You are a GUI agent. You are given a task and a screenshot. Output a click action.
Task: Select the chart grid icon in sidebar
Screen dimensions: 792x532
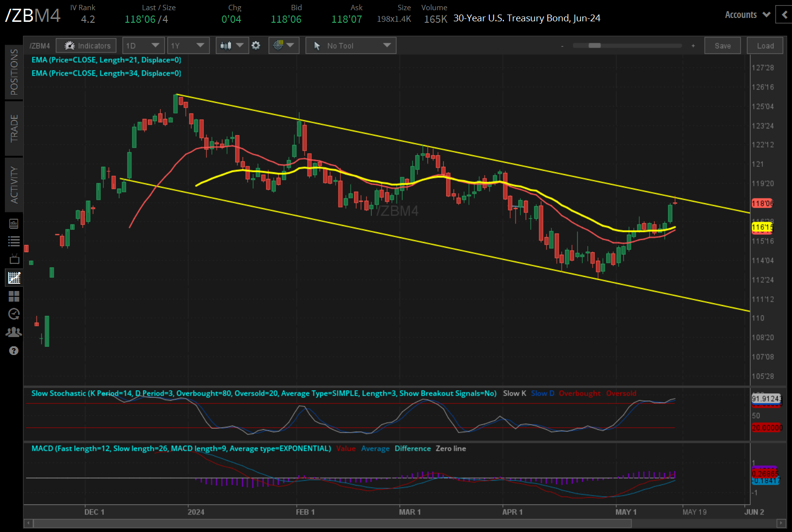click(14, 296)
